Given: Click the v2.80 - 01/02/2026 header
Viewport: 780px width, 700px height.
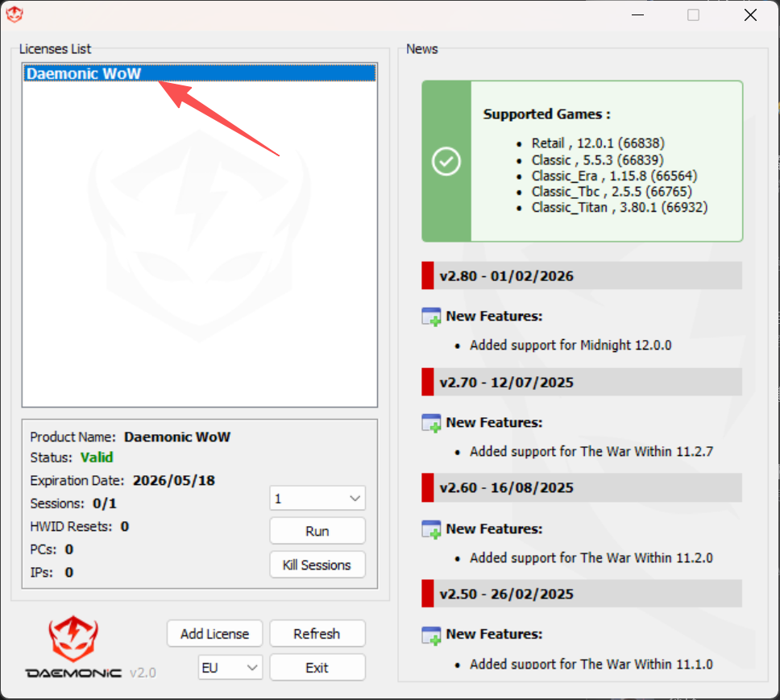Looking at the screenshot, I should click(x=582, y=276).
